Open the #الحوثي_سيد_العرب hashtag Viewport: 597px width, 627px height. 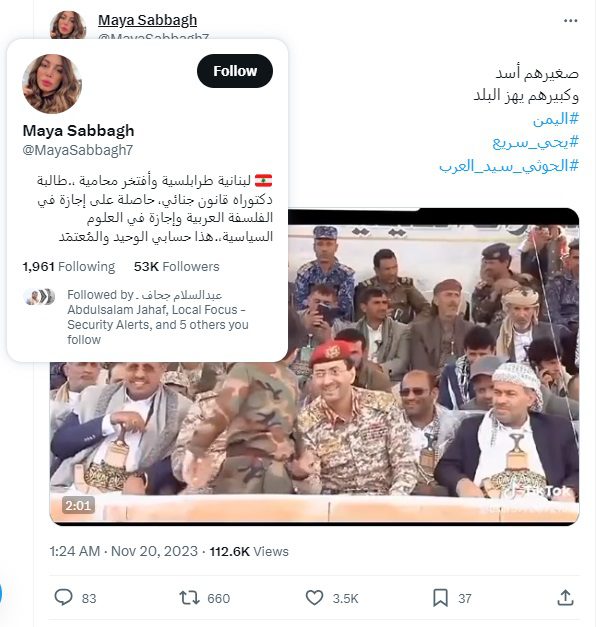[x=509, y=166]
